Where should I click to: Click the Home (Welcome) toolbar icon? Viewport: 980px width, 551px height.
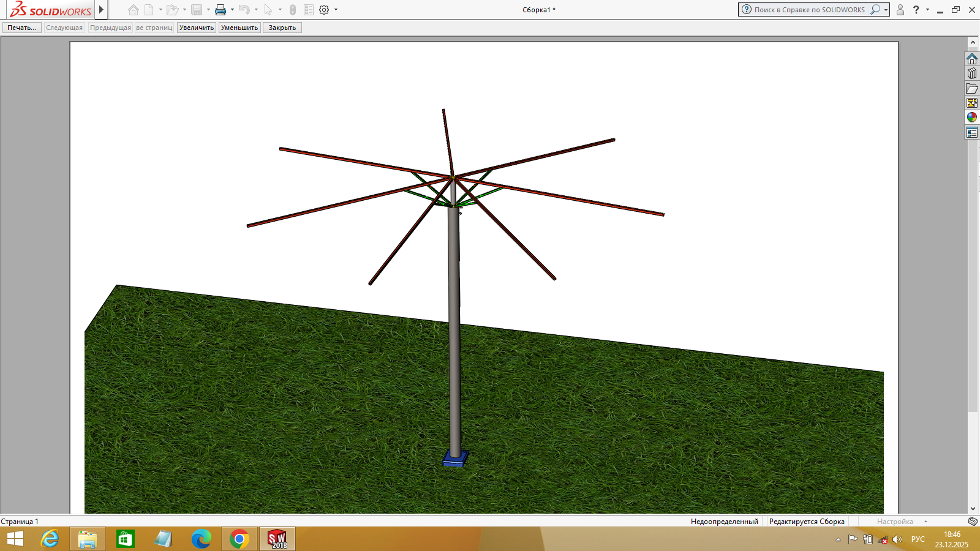click(x=134, y=10)
